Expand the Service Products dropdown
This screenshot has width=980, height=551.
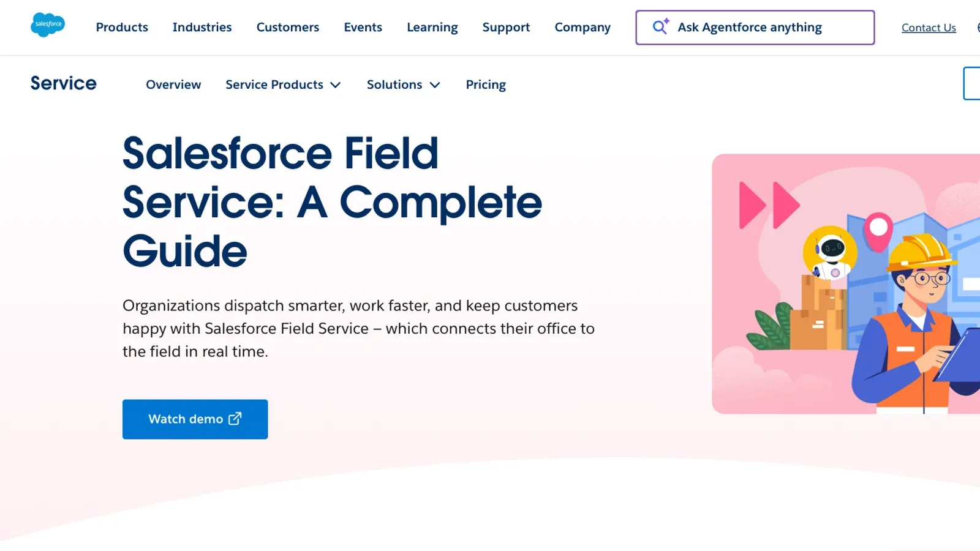(x=283, y=84)
